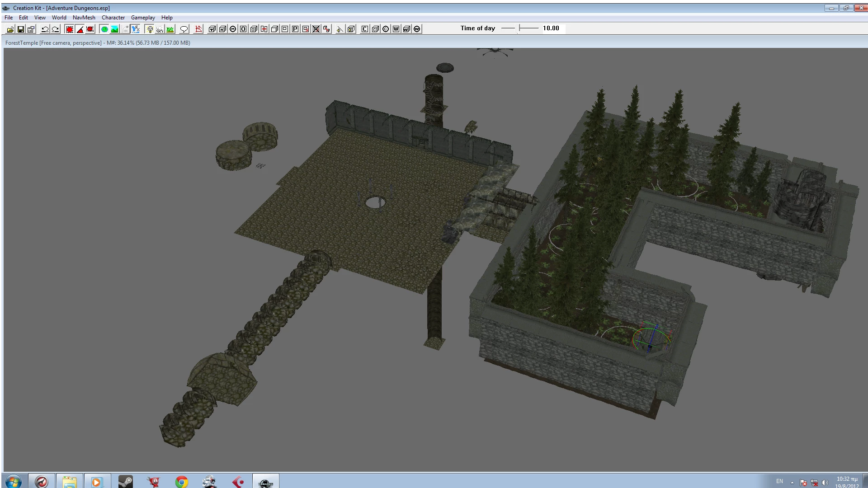868x488 pixels.
Task: Open the landscape editing icon
Action: pos(114,29)
